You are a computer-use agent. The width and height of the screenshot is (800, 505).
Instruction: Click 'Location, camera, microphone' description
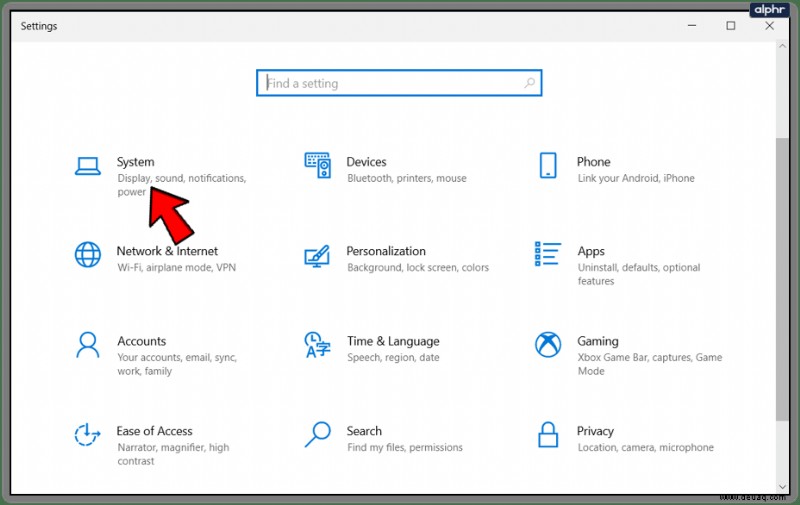(x=646, y=447)
